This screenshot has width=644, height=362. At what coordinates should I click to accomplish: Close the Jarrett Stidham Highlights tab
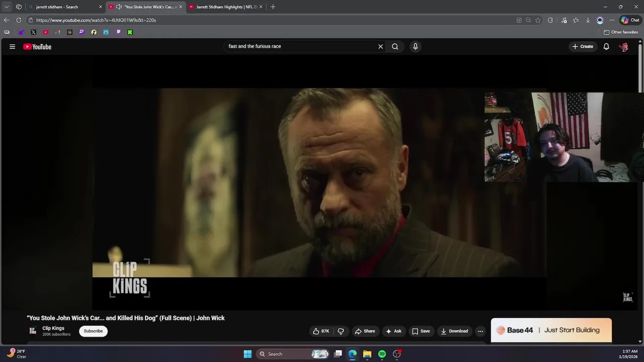point(261,7)
